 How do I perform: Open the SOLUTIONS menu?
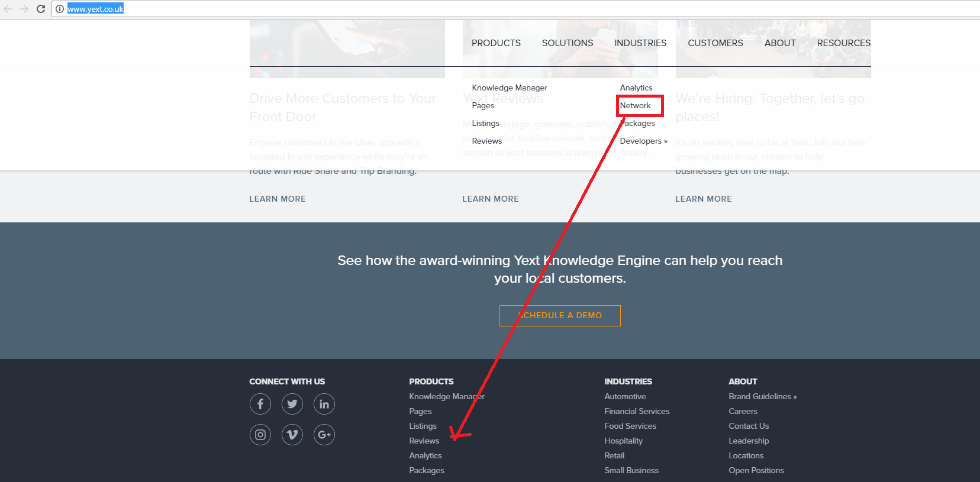(568, 43)
